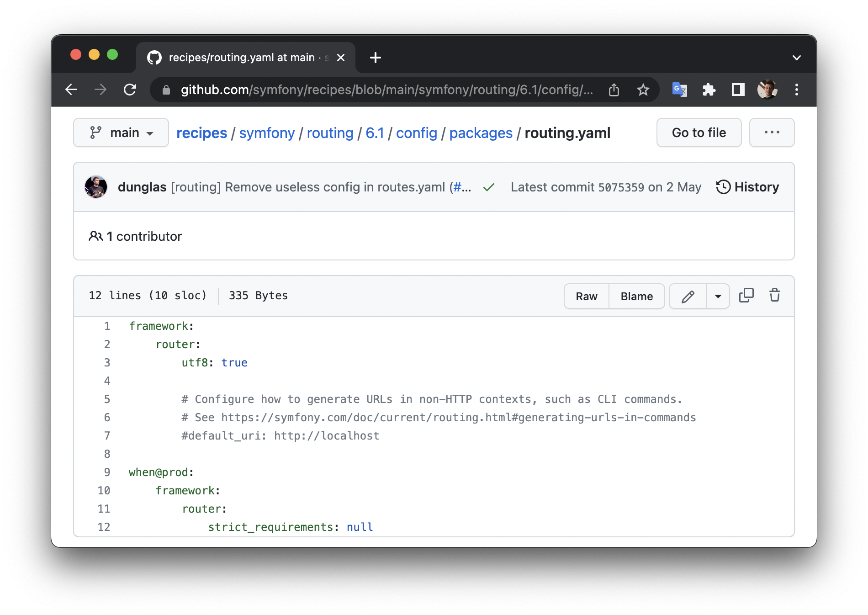Viewport: 868px width, 615px height.
Task: Expand the edit options dropdown arrow
Action: click(x=718, y=296)
